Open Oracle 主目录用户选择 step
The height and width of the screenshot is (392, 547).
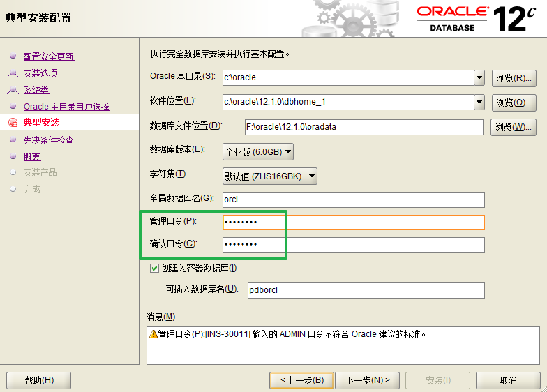[x=67, y=107]
